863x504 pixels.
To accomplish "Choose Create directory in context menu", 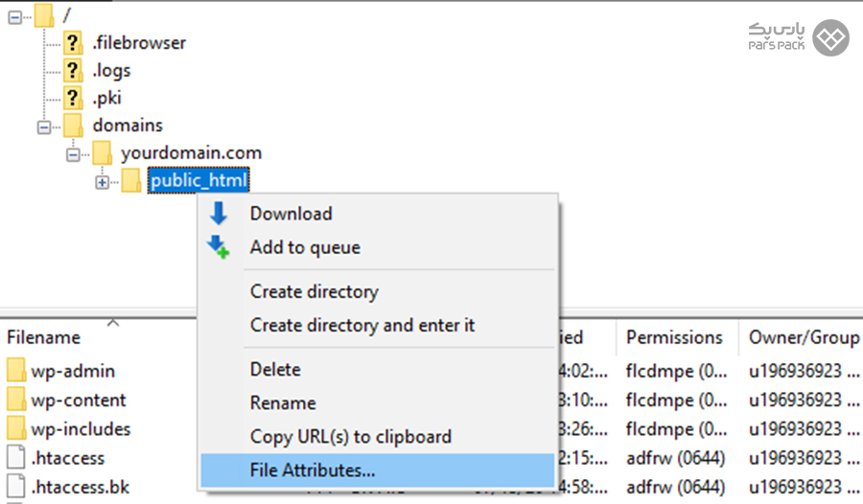I will tap(314, 292).
